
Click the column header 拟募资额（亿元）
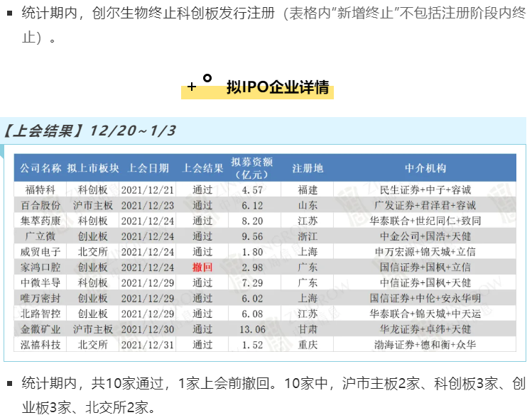coord(251,168)
